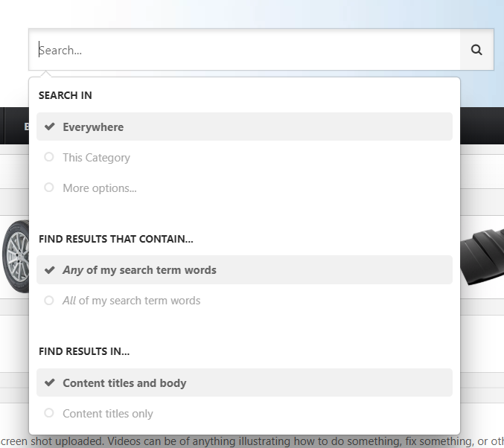Viewport: 504px width, 448px height.
Task: Select the Everywhere search scope
Action: pos(244,127)
